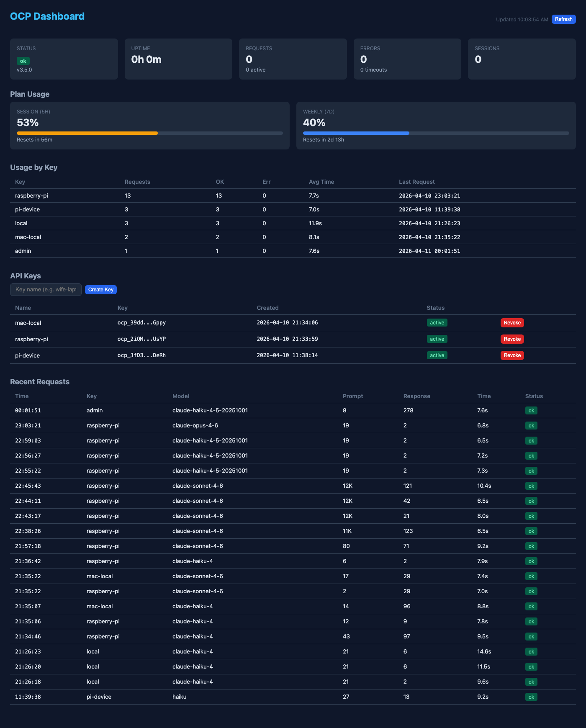Click the OCP Dashboard title
The height and width of the screenshot is (728, 586).
[x=47, y=16]
